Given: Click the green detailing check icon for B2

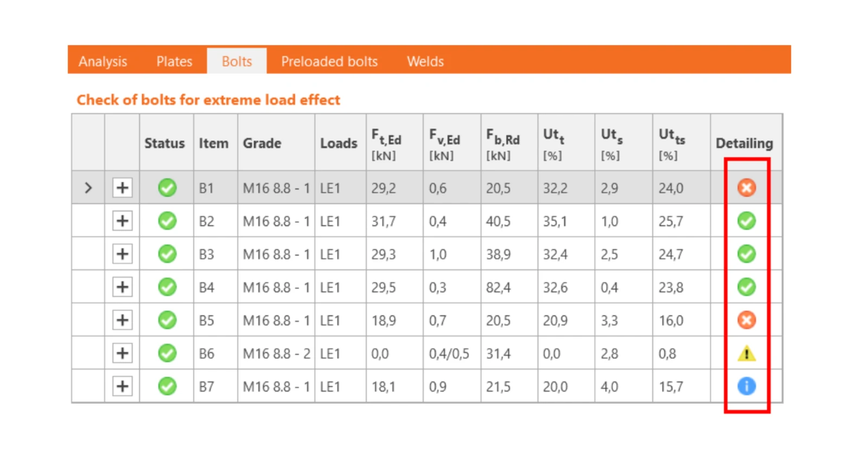Looking at the screenshot, I should (x=746, y=221).
